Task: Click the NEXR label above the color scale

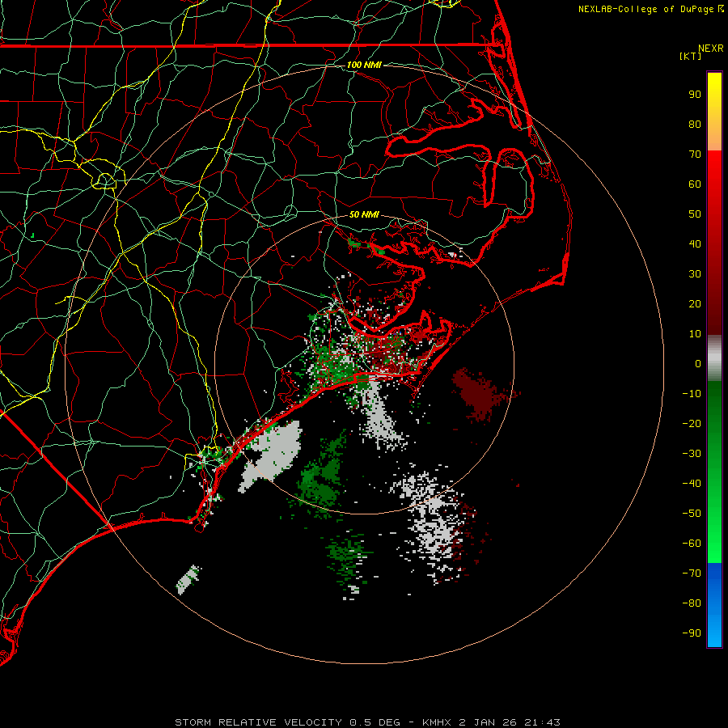Action: (x=711, y=49)
